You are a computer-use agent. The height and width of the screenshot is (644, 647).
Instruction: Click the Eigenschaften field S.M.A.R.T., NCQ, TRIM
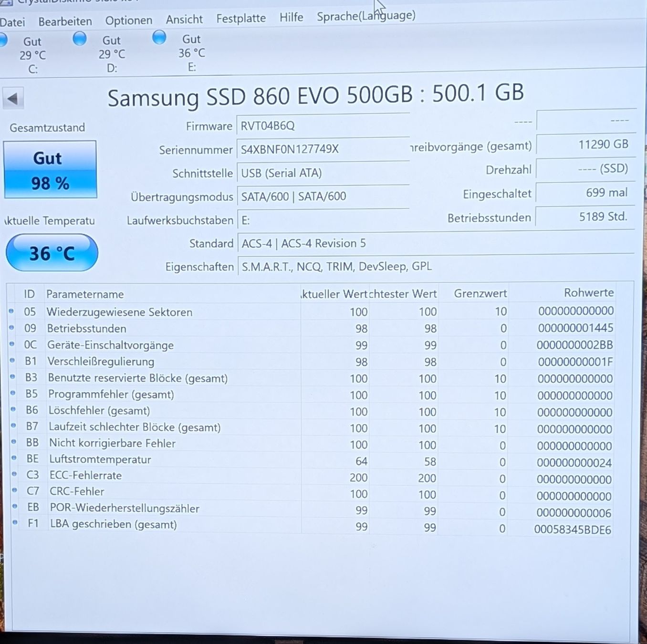click(436, 266)
